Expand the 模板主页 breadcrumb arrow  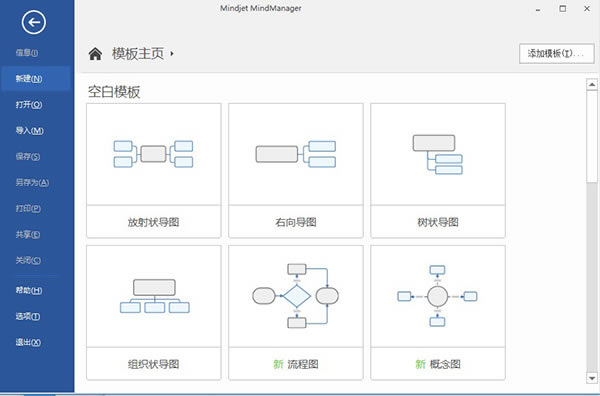pyautogui.click(x=172, y=54)
